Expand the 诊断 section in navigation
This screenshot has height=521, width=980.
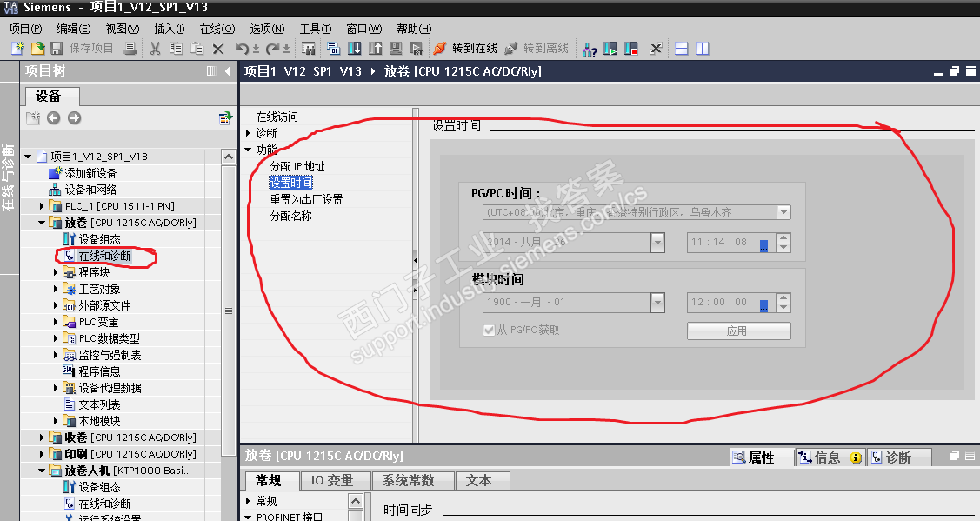tap(248, 133)
